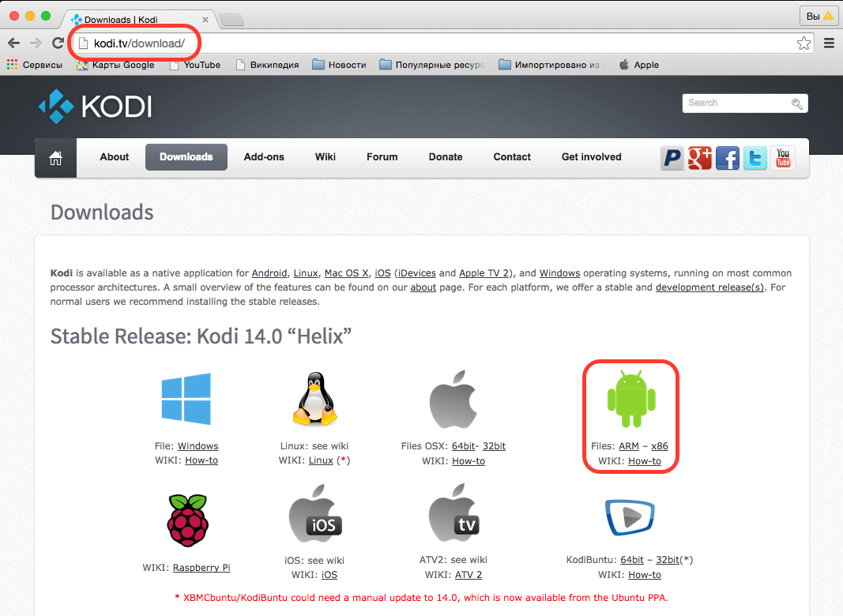Screen dimensions: 843x616
Task: Click the browser forward arrow
Action: (36, 43)
